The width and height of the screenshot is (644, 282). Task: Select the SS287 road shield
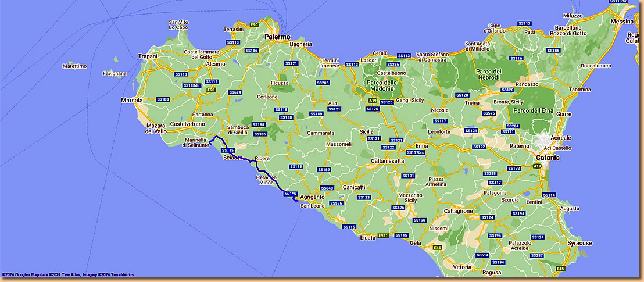[536, 255]
